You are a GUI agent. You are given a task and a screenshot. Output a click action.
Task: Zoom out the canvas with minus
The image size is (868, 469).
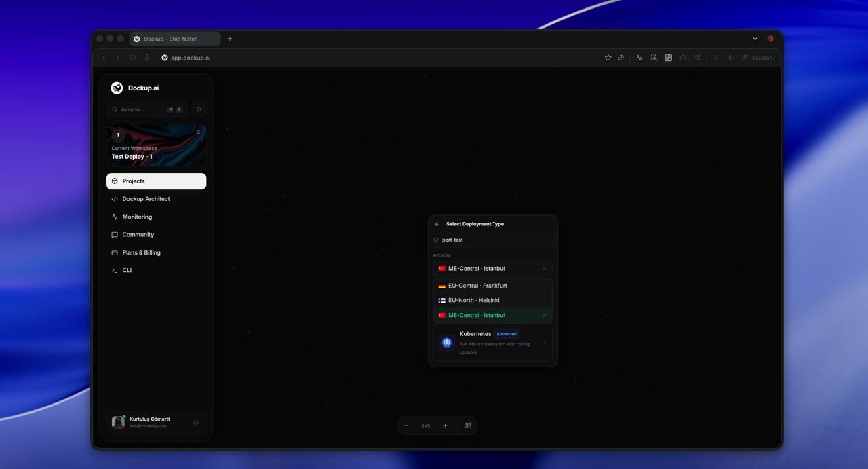pos(406,426)
